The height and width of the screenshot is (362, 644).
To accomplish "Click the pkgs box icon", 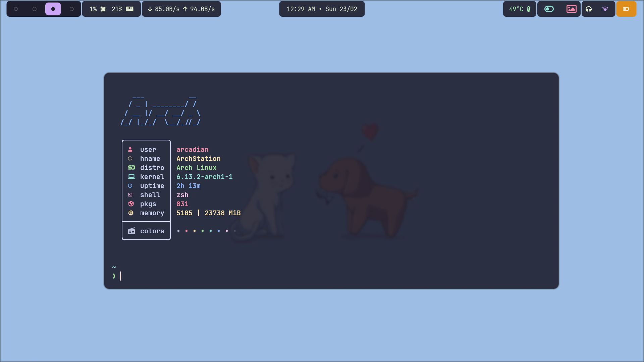I will click(x=131, y=204).
